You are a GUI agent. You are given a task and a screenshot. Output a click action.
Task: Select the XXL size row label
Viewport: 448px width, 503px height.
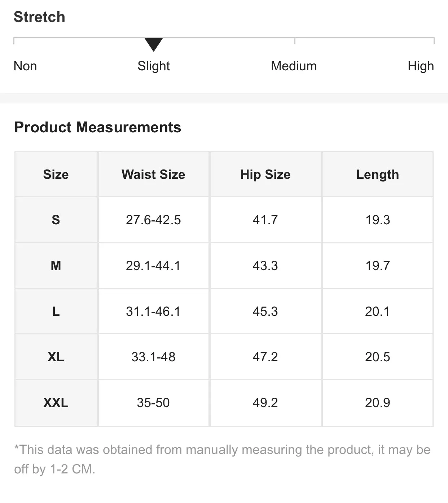point(56,403)
